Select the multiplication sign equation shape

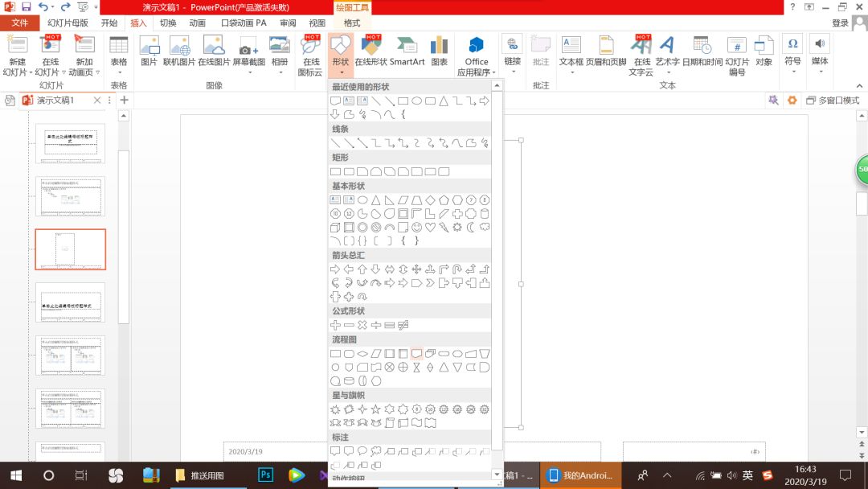362,325
